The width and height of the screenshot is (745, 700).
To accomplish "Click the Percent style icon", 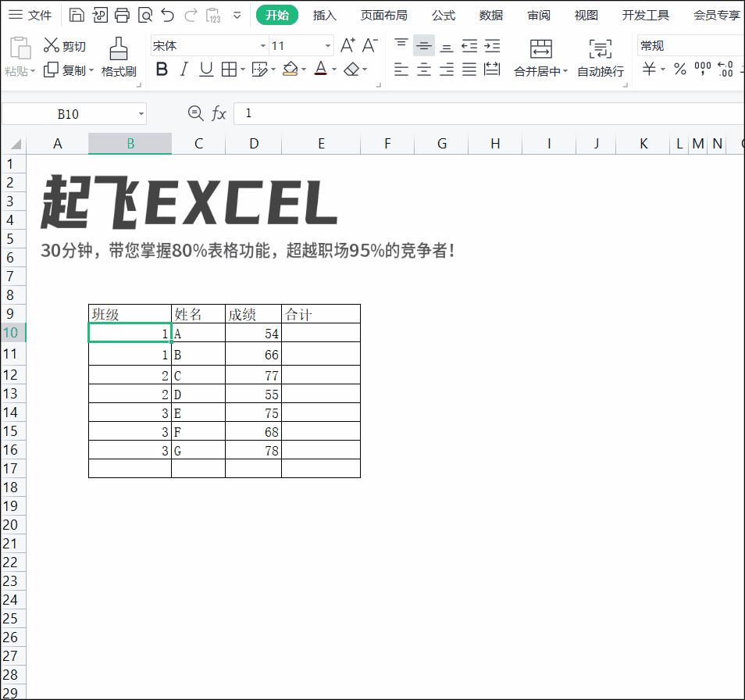I will pyautogui.click(x=680, y=70).
